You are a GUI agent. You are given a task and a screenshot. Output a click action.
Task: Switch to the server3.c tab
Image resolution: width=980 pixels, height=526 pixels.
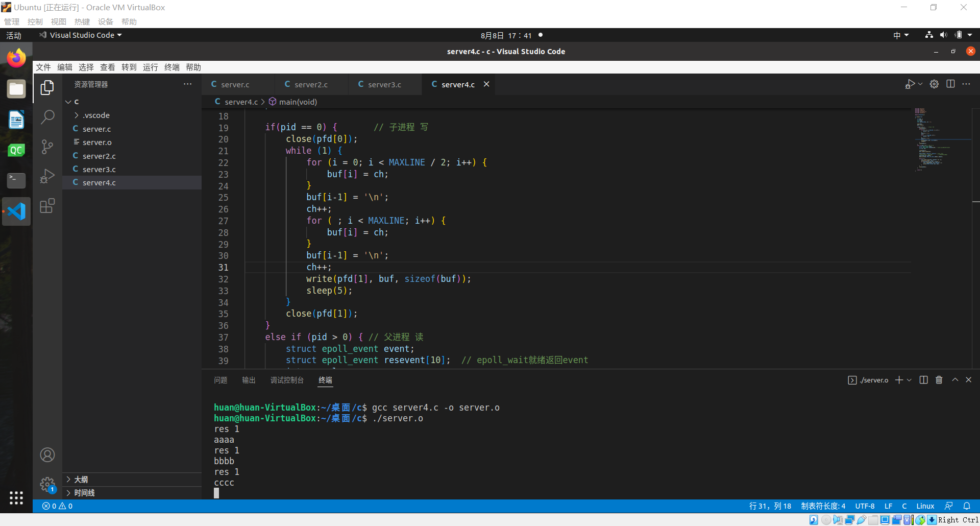tap(384, 84)
